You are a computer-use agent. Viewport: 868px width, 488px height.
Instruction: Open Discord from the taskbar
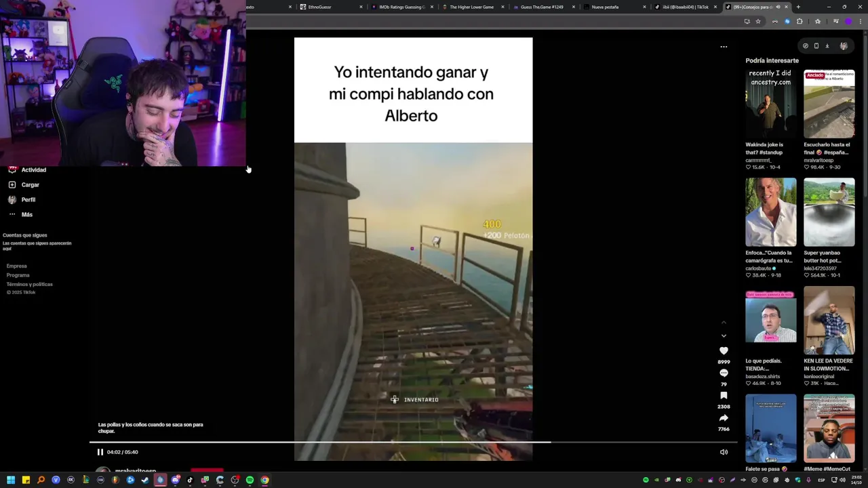tap(175, 480)
